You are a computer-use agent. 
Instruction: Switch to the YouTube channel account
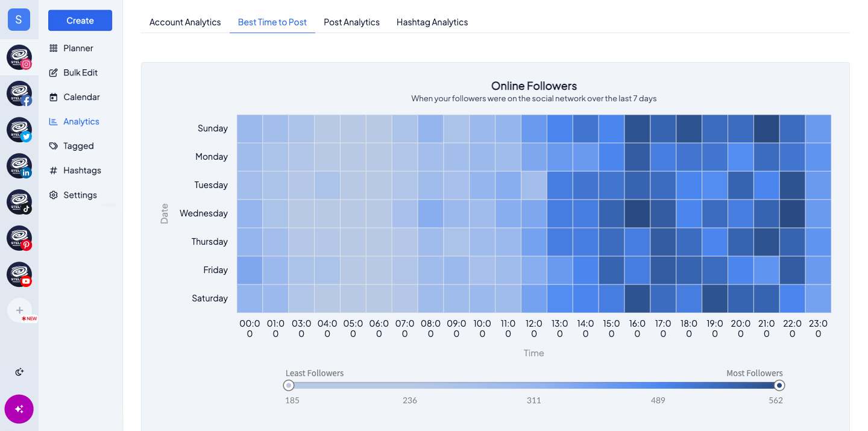pyautogui.click(x=19, y=274)
